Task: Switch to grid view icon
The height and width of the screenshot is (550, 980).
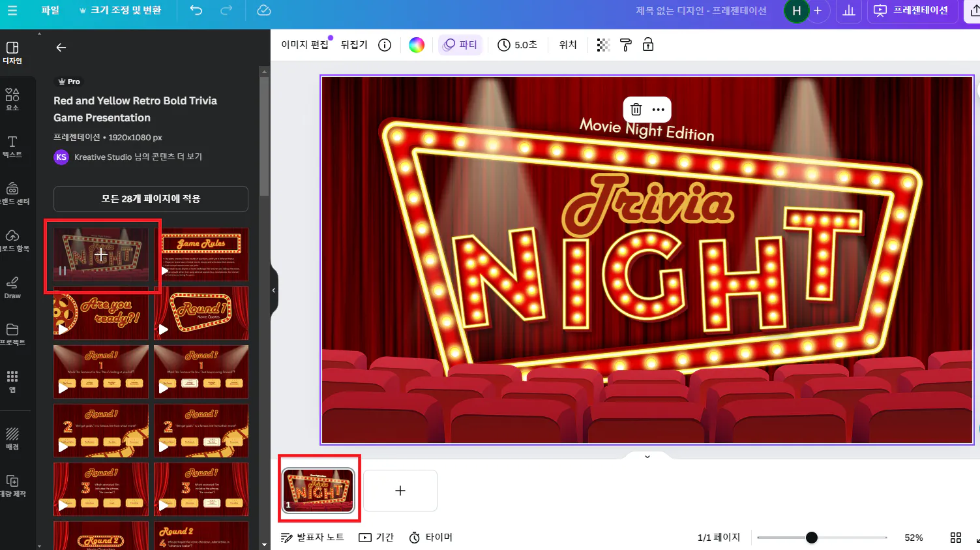Action: point(956,538)
